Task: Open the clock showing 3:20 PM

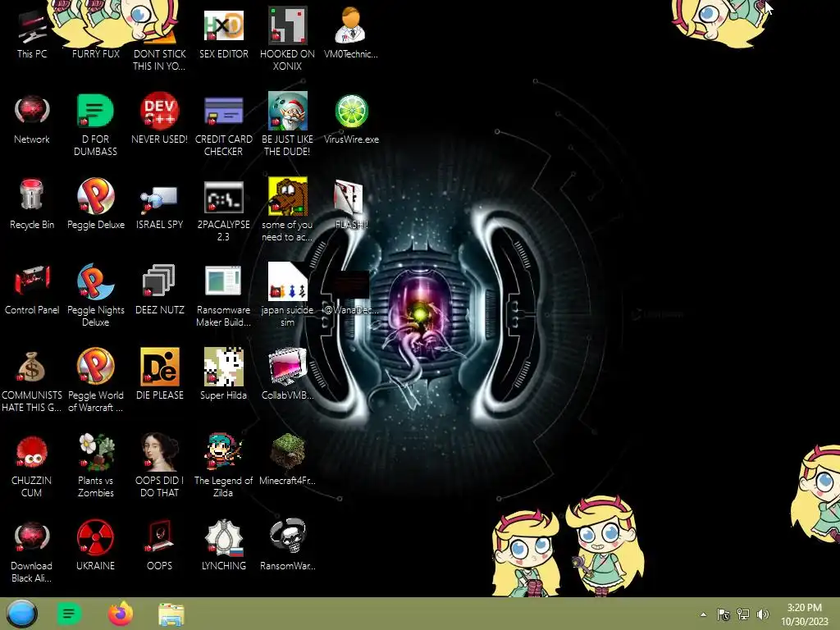Action: (x=804, y=614)
